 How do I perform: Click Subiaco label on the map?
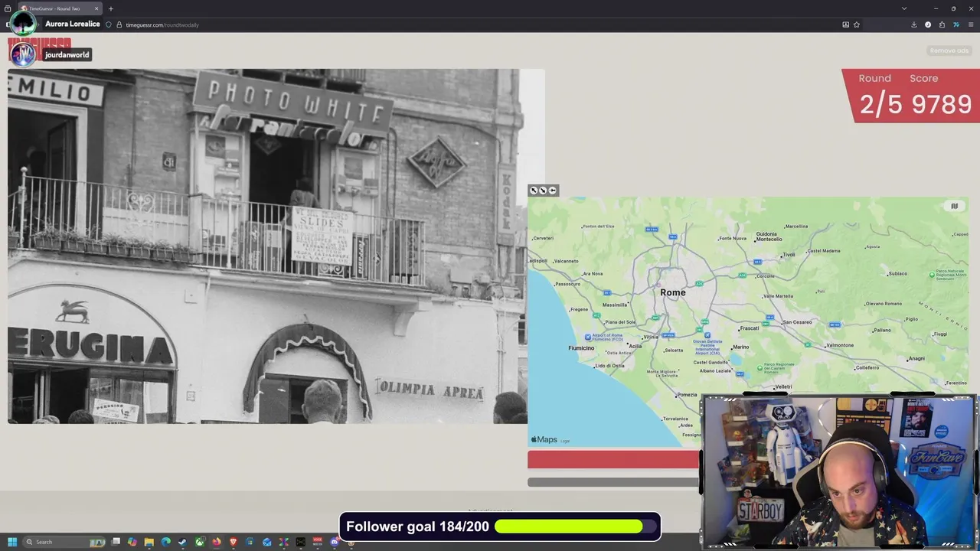pos(897,273)
